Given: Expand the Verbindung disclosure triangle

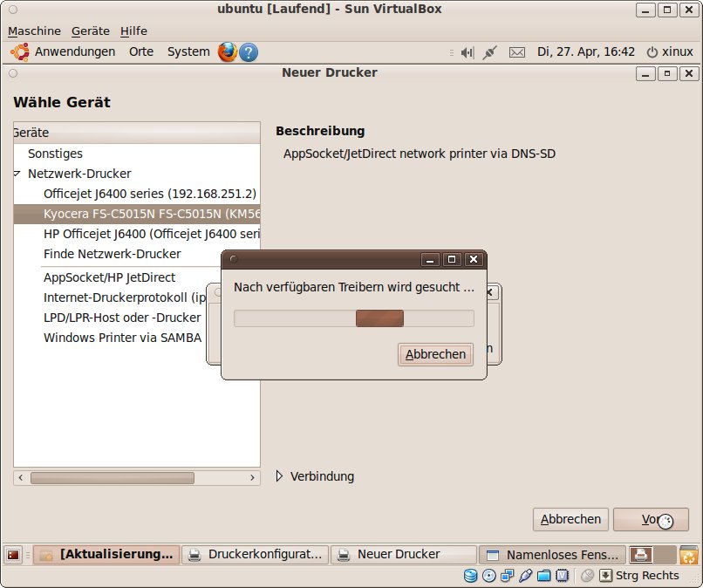Looking at the screenshot, I should click(x=278, y=476).
